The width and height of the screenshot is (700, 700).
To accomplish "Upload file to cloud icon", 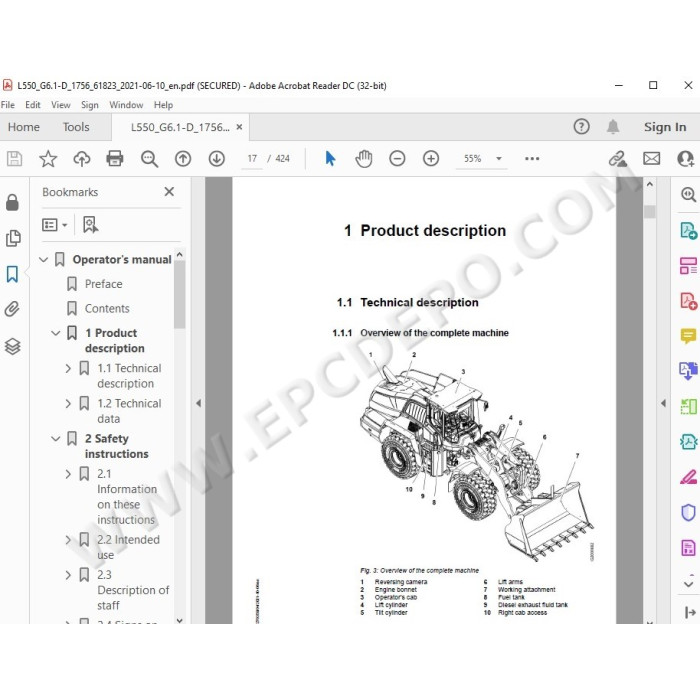I will pos(82,158).
